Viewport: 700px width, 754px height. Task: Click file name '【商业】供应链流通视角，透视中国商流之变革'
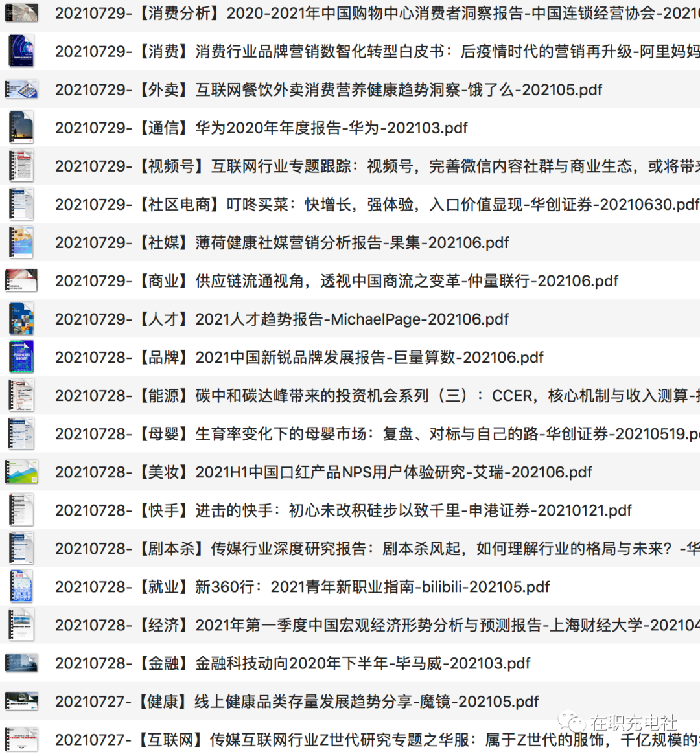pyautogui.click(x=299, y=281)
